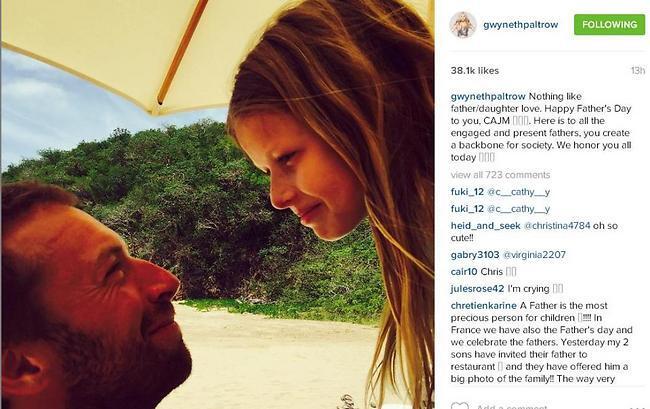Open gwynethpaltrow profile from the header
The width and height of the screenshot is (650, 409).
[x=521, y=25]
